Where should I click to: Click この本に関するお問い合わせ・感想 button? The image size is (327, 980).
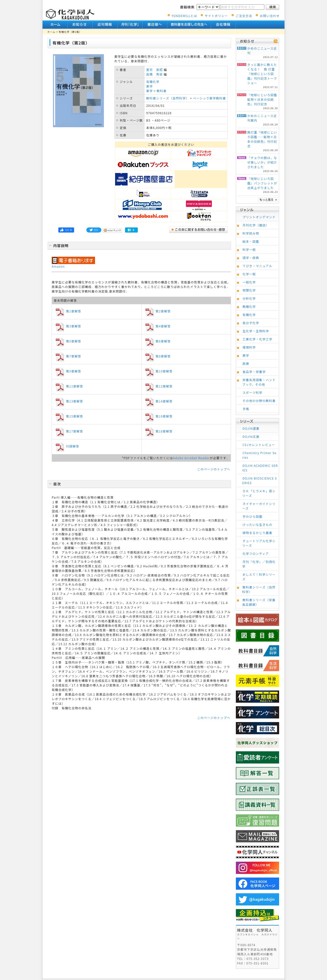coord(198,230)
